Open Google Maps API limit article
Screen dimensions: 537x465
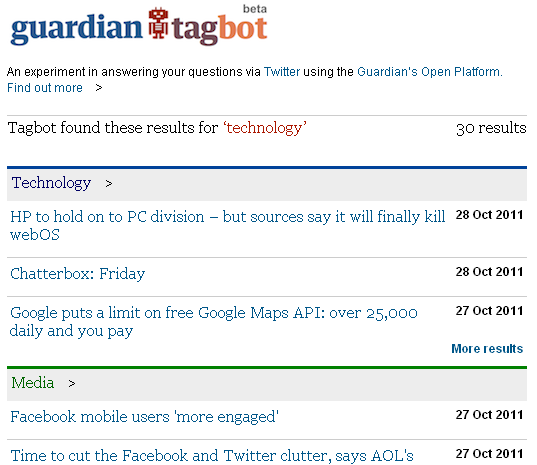[x=214, y=322]
